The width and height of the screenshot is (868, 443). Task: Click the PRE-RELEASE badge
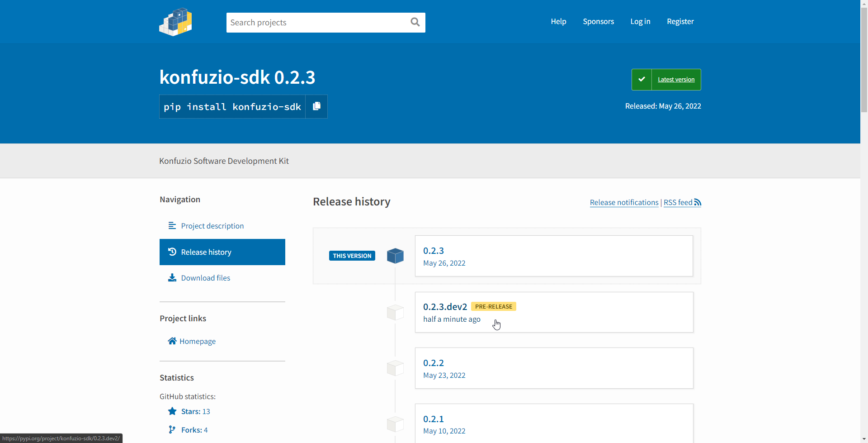pyautogui.click(x=493, y=306)
